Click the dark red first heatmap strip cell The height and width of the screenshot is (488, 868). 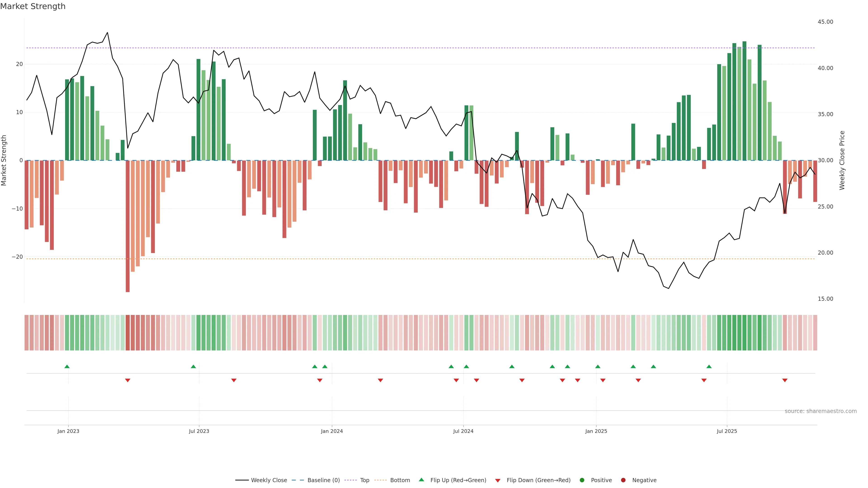coord(27,333)
